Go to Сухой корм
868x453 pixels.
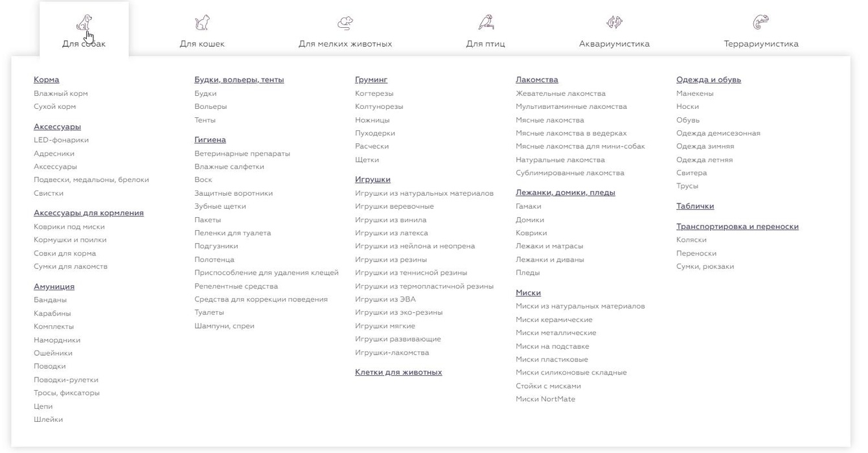pos(55,106)
